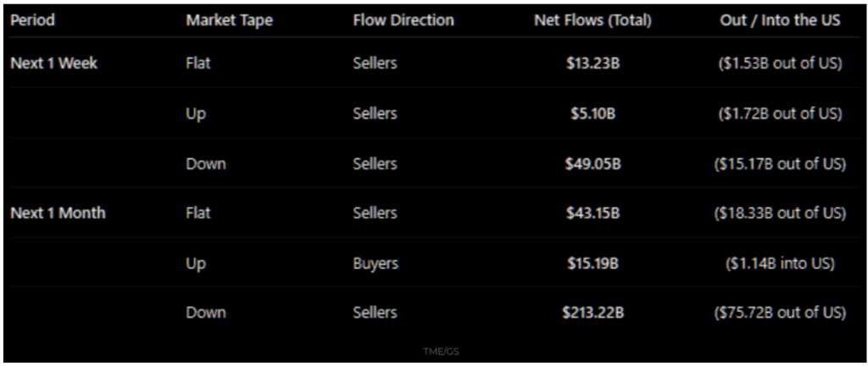
Task: Click the $43.15B net flows value
Action: (x=593, y=213)
